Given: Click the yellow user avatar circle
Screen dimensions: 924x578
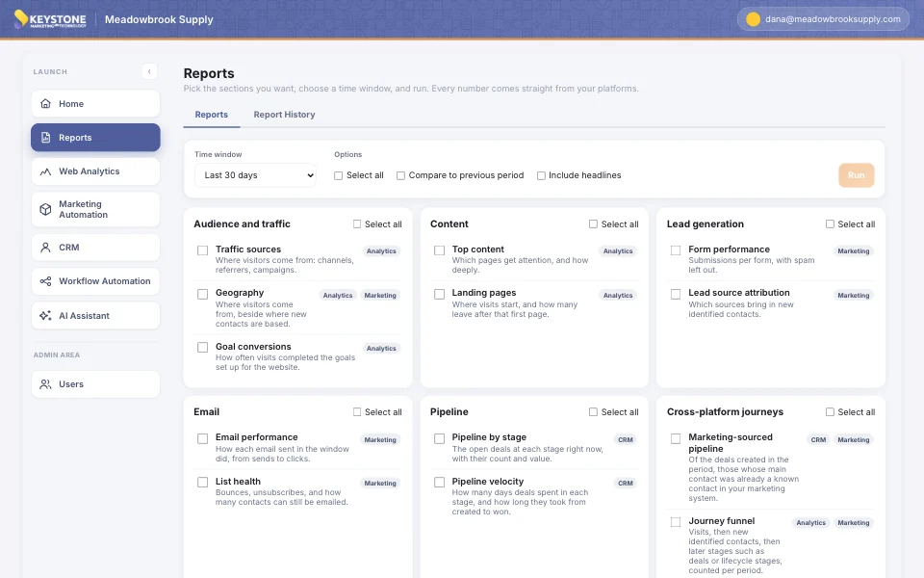Looking at the screenshot, I should 753,19.
